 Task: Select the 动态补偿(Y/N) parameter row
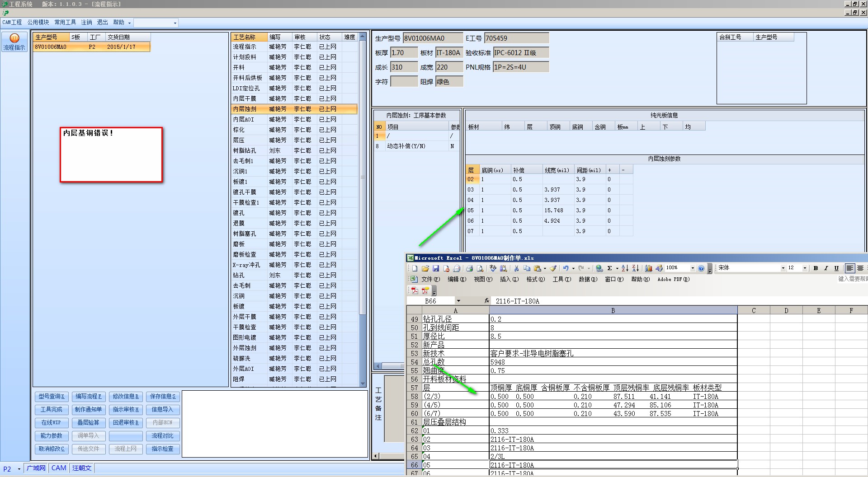click(417, 146)
